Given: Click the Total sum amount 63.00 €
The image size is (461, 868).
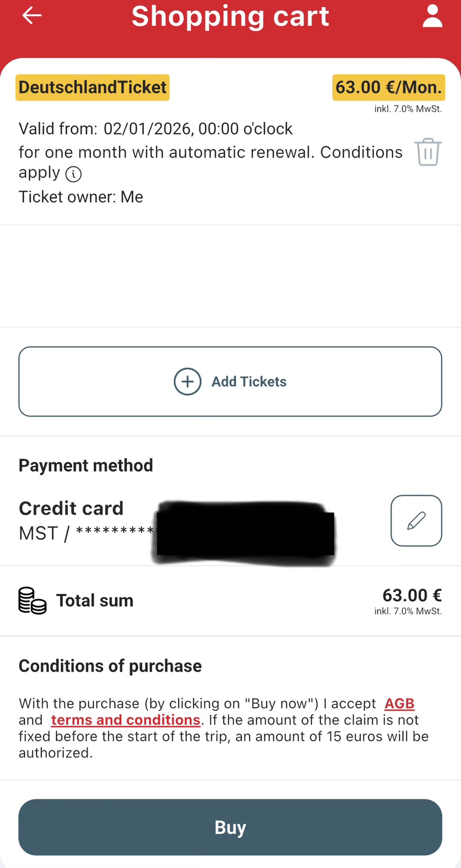Looking at the screenshot, I should click(x=412, y=595).
